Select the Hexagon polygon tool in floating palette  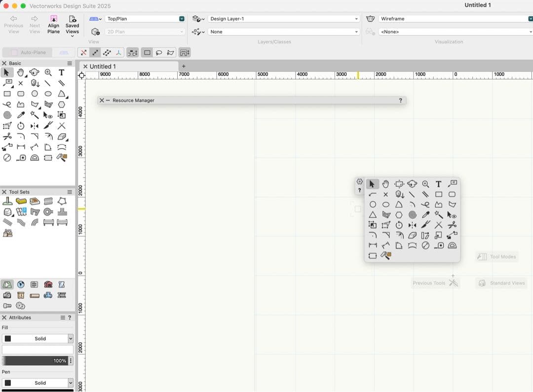[x=399, y=214]
